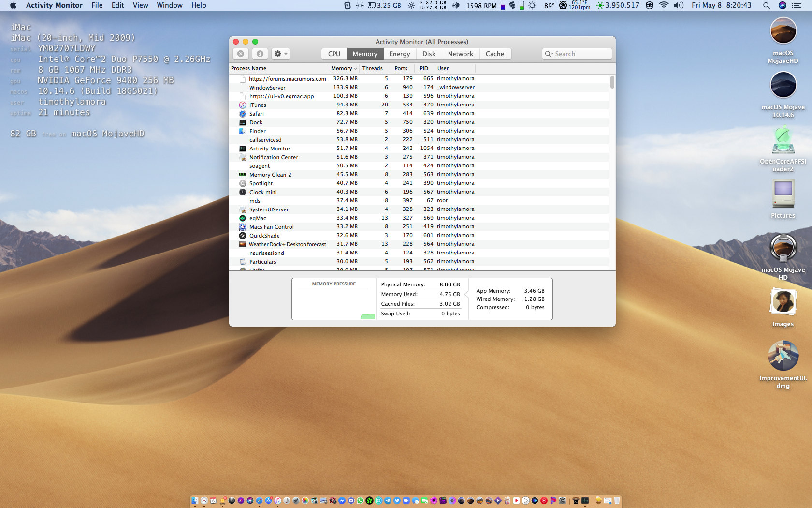Select the eqMac process icon
The width and height of the screenshot is (812, 508).
coord(243,218)
